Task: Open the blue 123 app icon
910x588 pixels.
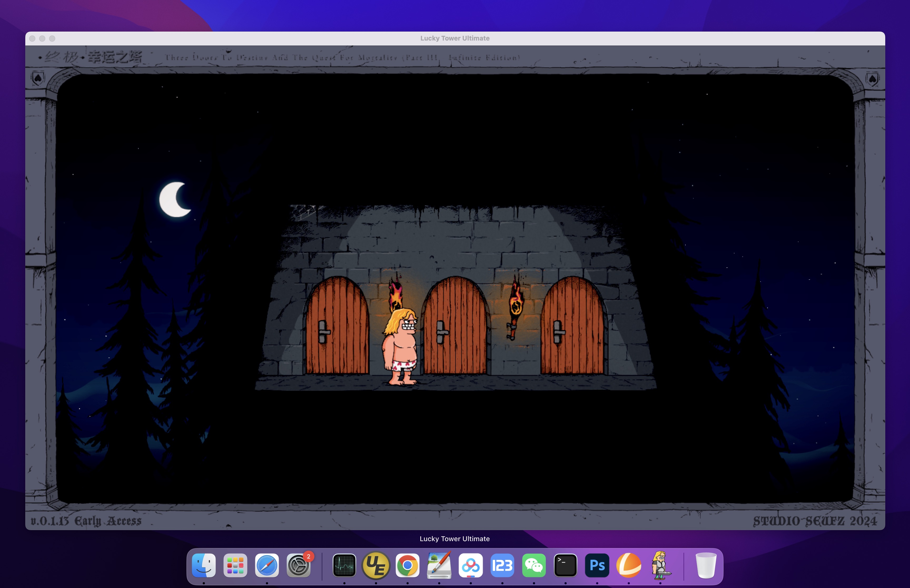Action: point(502,565)
